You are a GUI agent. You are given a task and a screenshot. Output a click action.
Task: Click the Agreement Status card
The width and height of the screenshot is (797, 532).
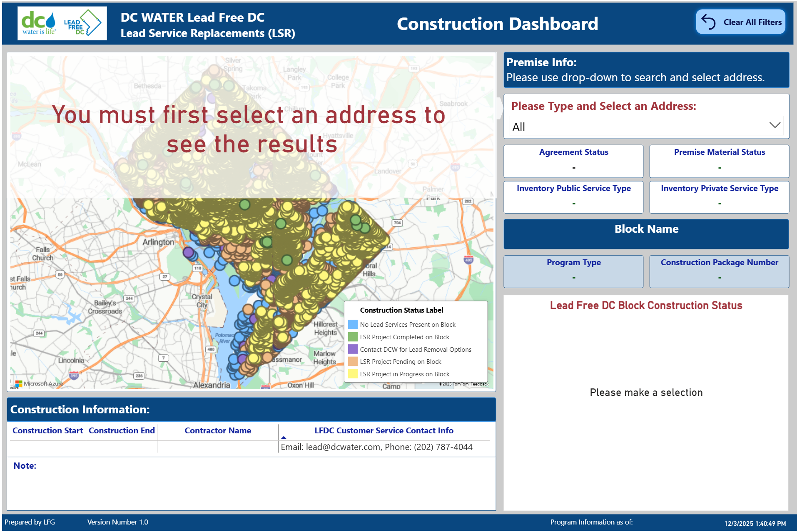573,161
